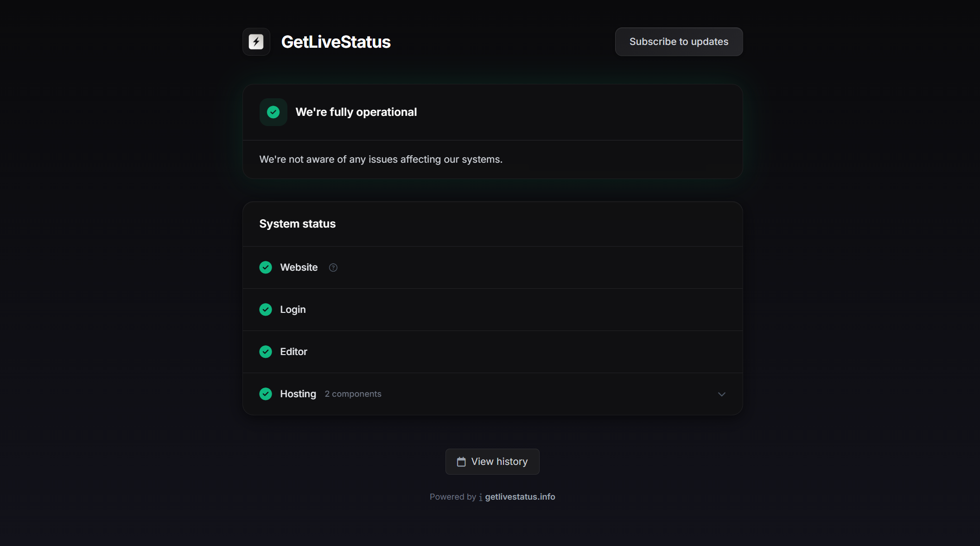Select the Editor component row label
Screen dimensions: 980x546
coord(293,352)
